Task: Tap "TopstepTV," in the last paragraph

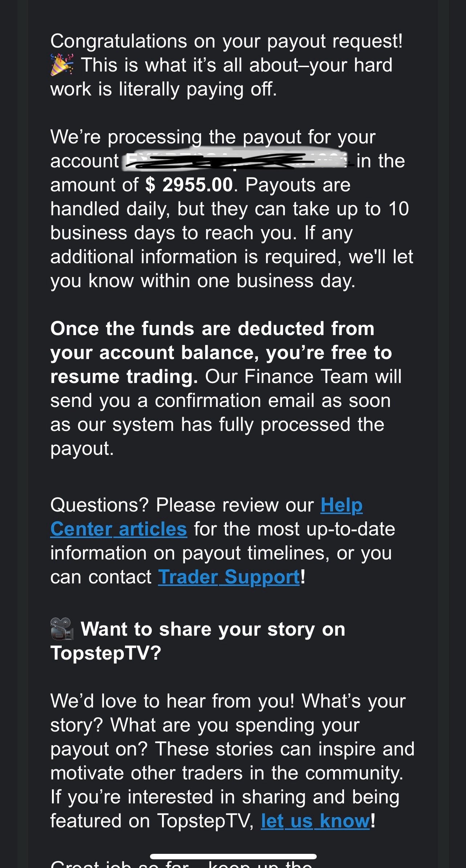Action: (206, 821)
